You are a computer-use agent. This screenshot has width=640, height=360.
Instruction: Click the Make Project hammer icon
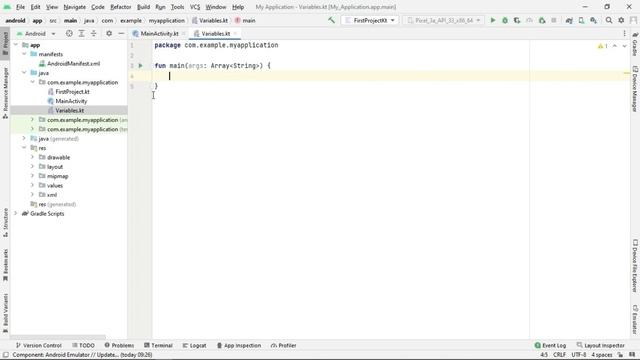[331, 20]
